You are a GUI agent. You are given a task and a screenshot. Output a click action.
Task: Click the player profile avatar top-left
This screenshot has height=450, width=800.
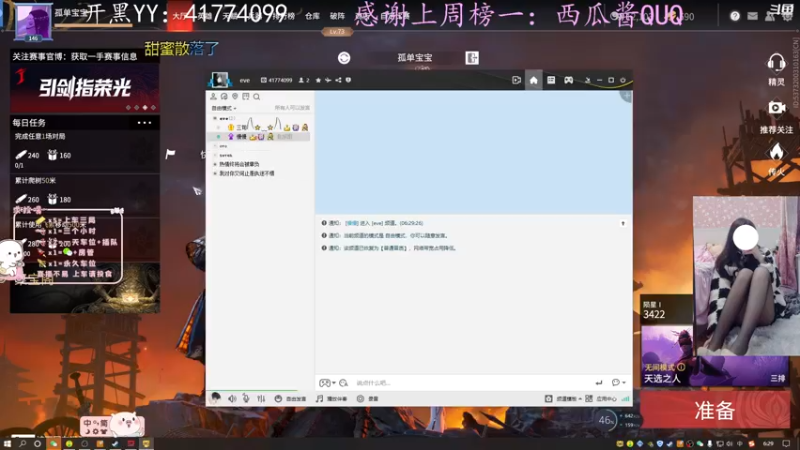tap(33, 22)
